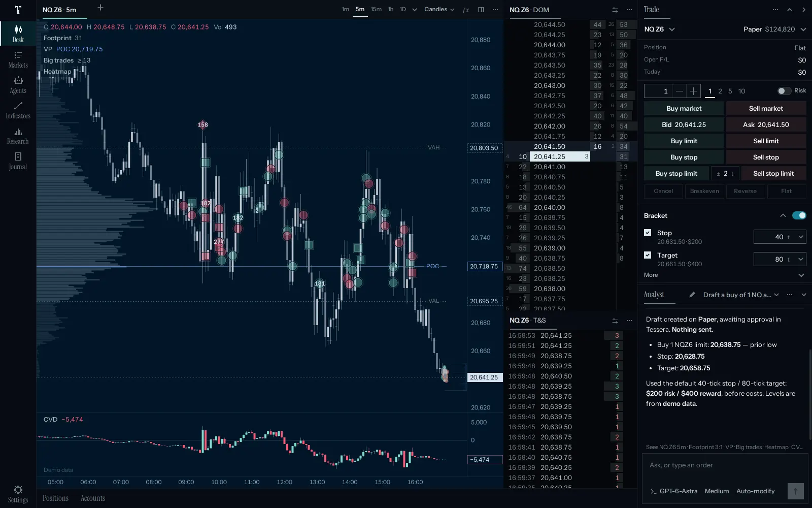Select quantity preset 1
The width and height of the screenshot is (812, 508).
[710, 91]
